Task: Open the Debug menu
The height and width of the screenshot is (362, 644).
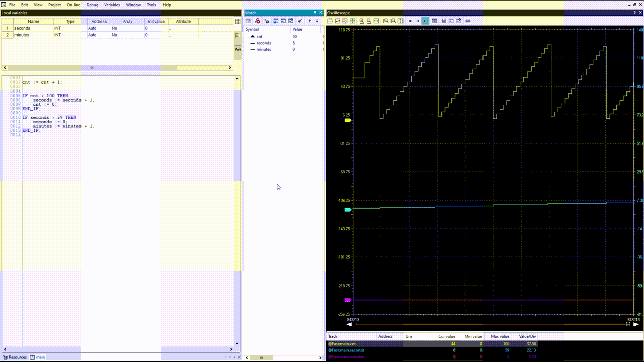Action: (92, 5)
